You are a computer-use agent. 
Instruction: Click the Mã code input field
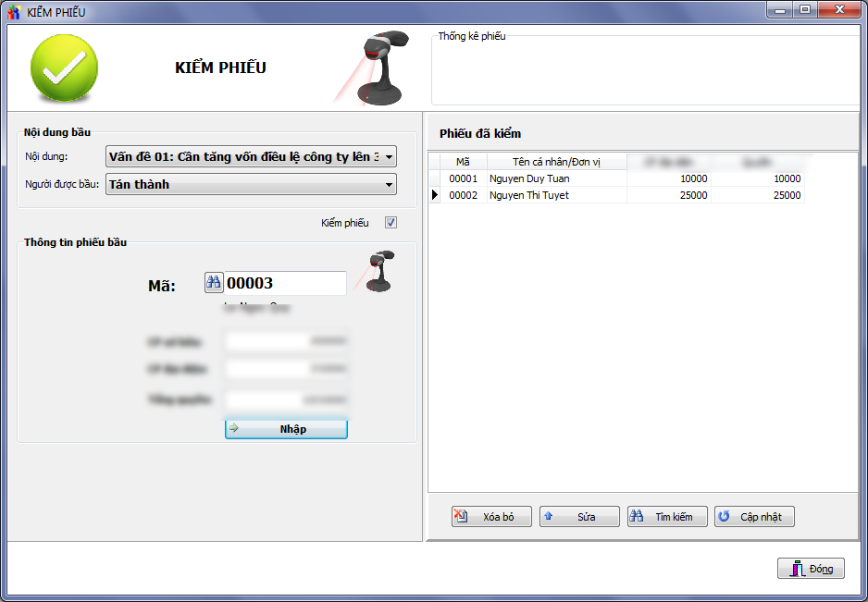(x=285, y=284)
